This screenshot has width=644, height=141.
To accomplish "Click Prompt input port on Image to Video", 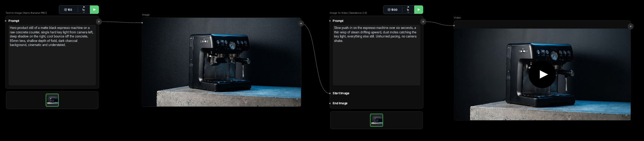I will click(330, 21).
